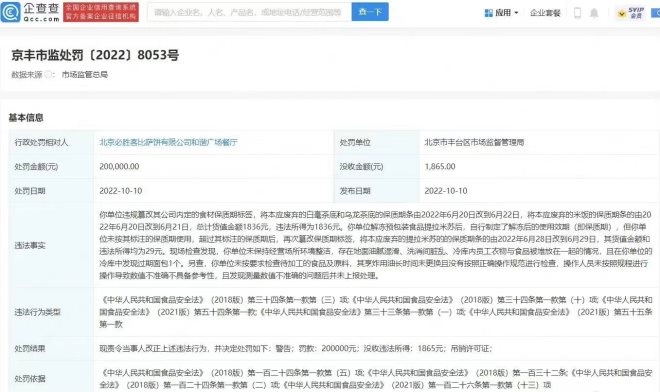Click the 违法行为类型 label cell
The height and width of the screenshot is (392, 660).
coord(51,312)
